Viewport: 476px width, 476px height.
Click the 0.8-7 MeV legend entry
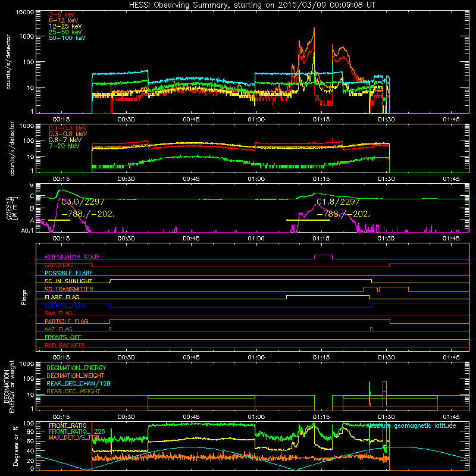[x=65, y=140]
